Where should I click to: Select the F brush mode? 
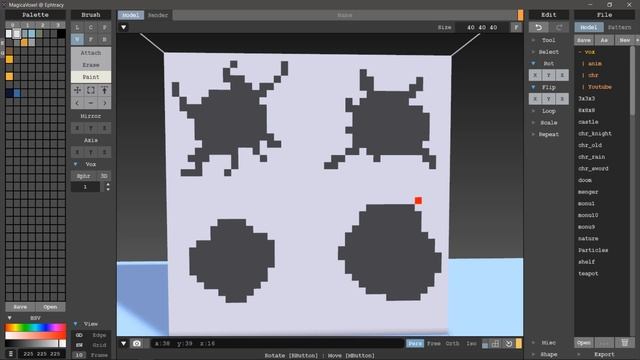tap(91, 40)
